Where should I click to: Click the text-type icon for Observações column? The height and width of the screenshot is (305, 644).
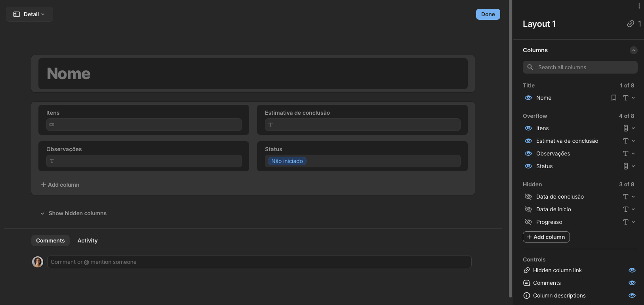click(626, 153)
